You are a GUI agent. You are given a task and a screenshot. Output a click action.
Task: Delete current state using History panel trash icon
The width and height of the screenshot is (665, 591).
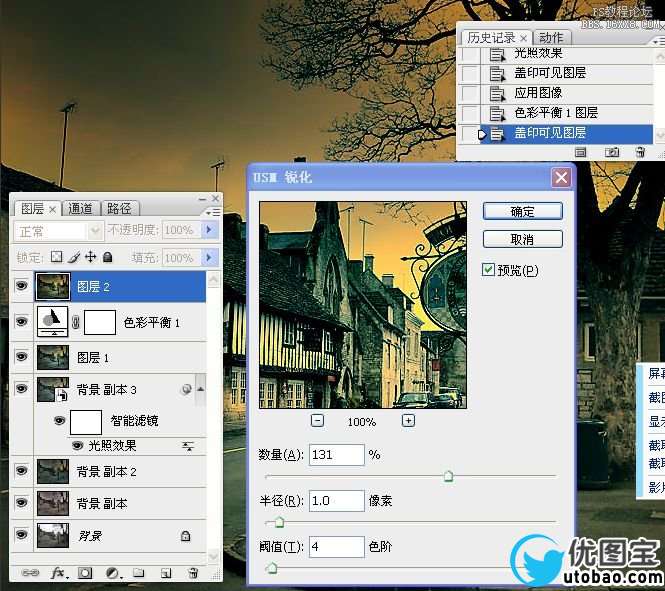tap(640, 152)
